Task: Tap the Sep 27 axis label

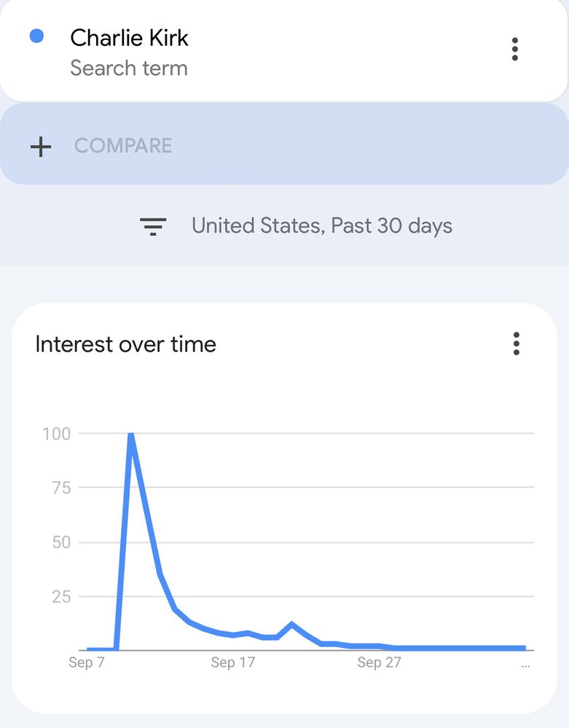Action: [380, 662]
